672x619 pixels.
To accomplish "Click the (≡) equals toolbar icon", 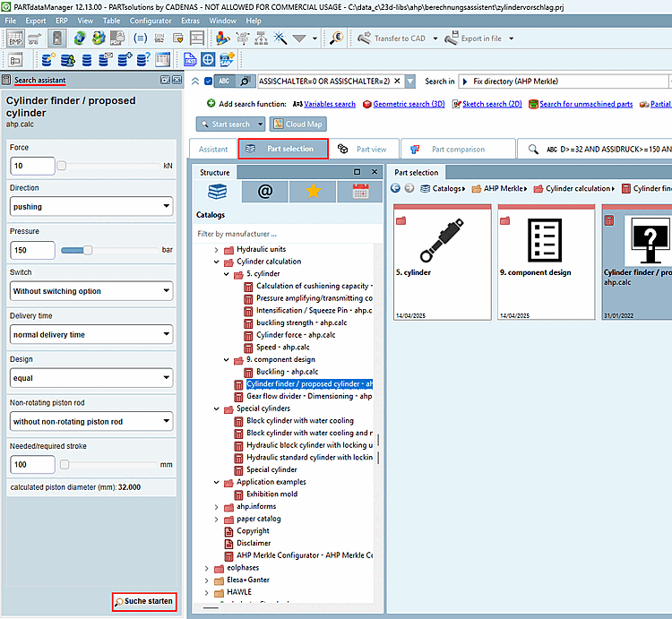I will coord(140,39).
